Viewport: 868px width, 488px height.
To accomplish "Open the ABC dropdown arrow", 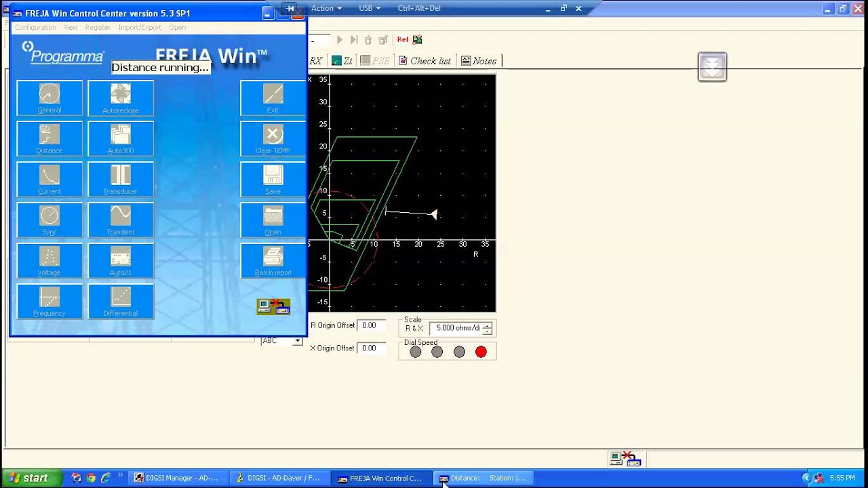I will (297, 341).
